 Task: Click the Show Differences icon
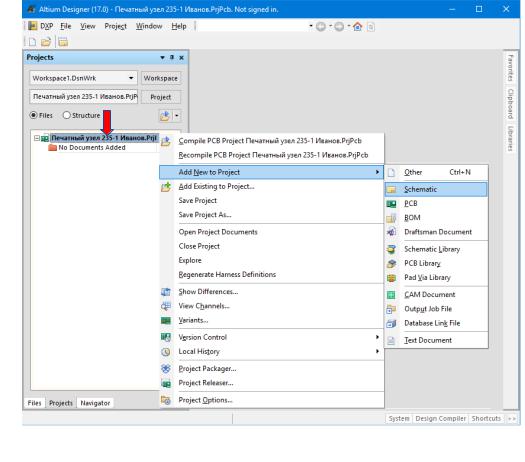tap(166, 292)
